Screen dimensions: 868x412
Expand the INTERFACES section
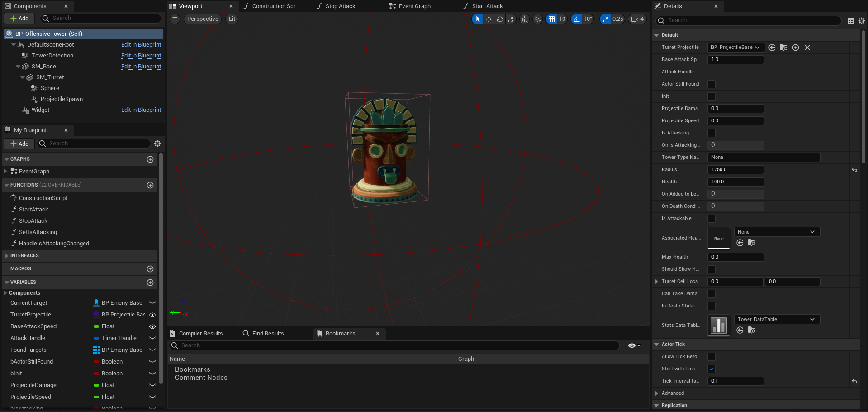pyautogui.click(x=6, y=256)
